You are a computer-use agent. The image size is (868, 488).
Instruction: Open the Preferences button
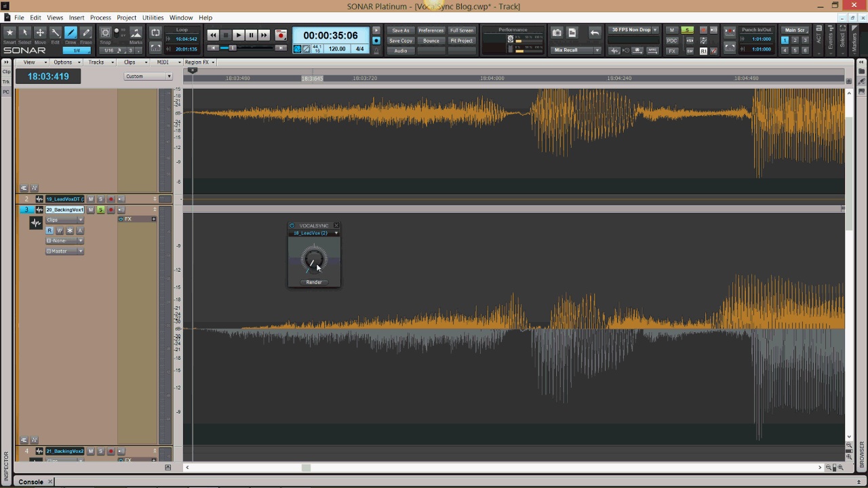[x=431, y=30]
